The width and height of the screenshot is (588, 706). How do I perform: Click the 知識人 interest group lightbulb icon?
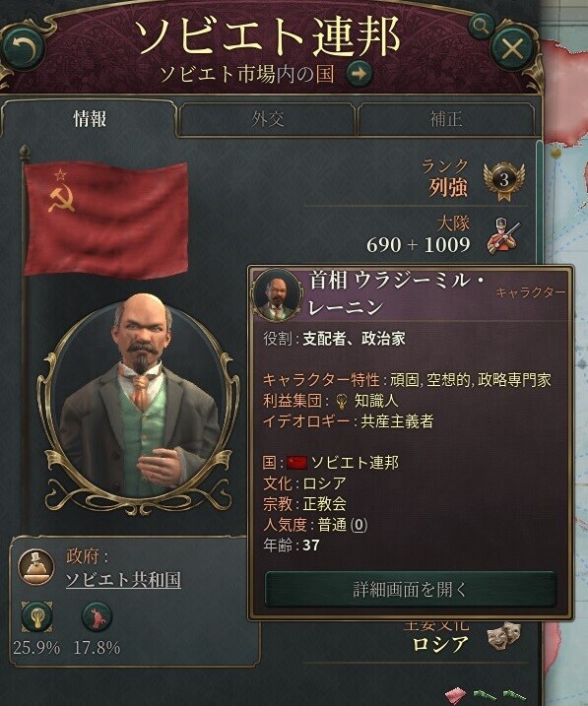coord(342,401)
